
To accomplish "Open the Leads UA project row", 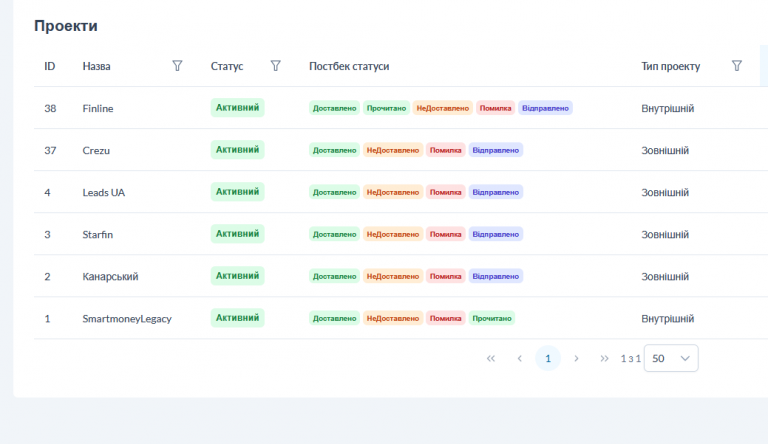I will tap(401, 192).
